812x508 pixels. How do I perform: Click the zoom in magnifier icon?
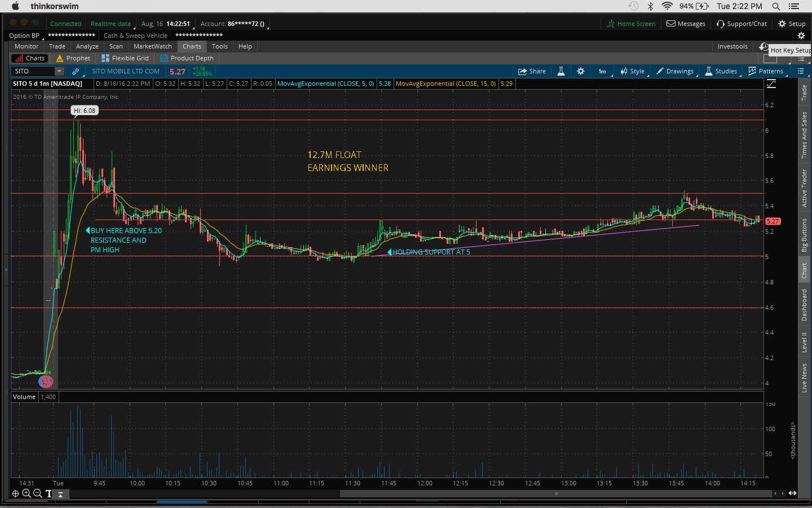click(x=26, y=493)
